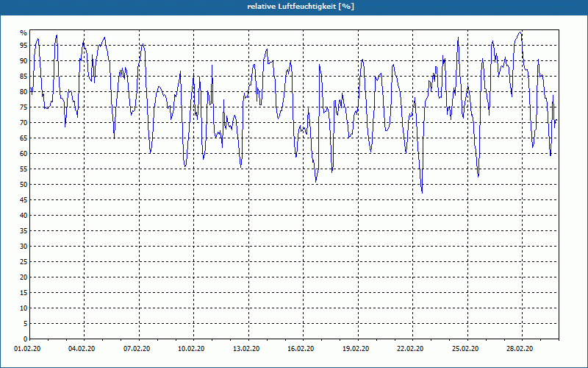The width and height of the screenshot is (588, 368).
Task: Click the y-axis value 10
Action: pyautogui.click(x=24, y=308)
